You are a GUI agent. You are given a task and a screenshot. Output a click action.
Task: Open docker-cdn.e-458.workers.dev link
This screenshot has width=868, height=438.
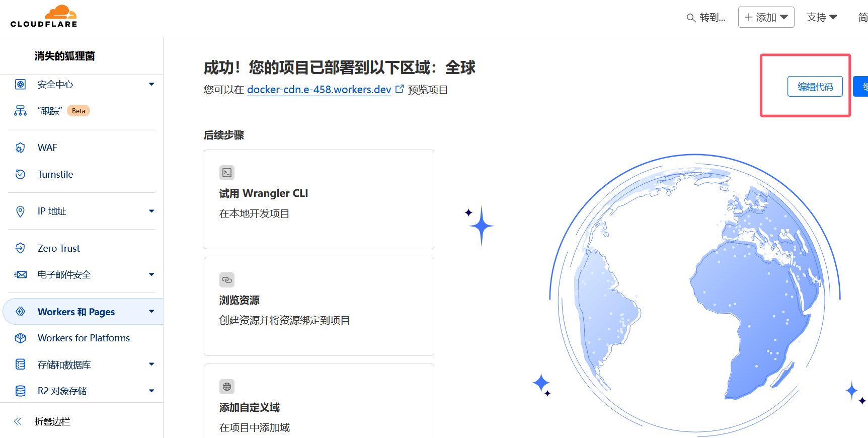pyautogui.click(x=319, y=90)
